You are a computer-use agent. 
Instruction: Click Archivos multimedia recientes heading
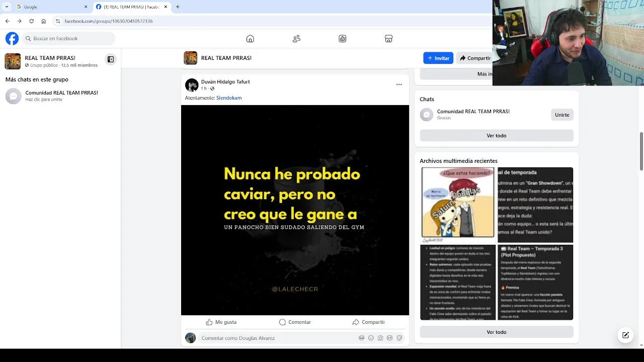458,161
